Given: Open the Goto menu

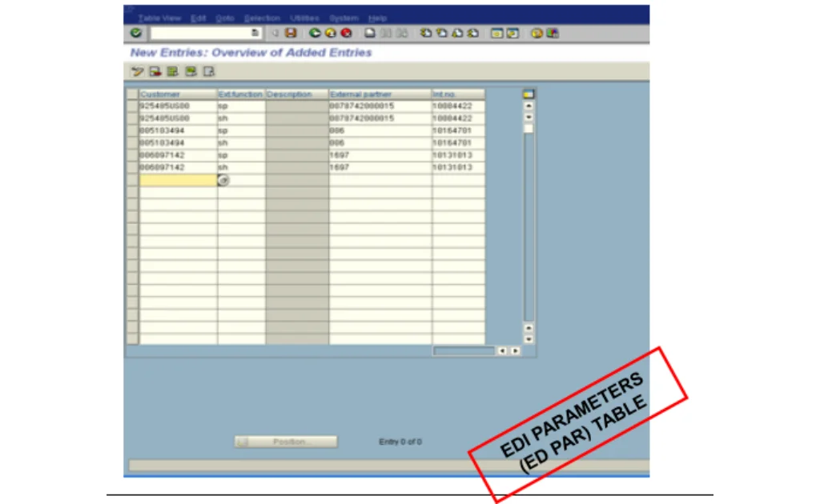Looking at the screenshot, I should pyautogui.click(x=225, y=18).
